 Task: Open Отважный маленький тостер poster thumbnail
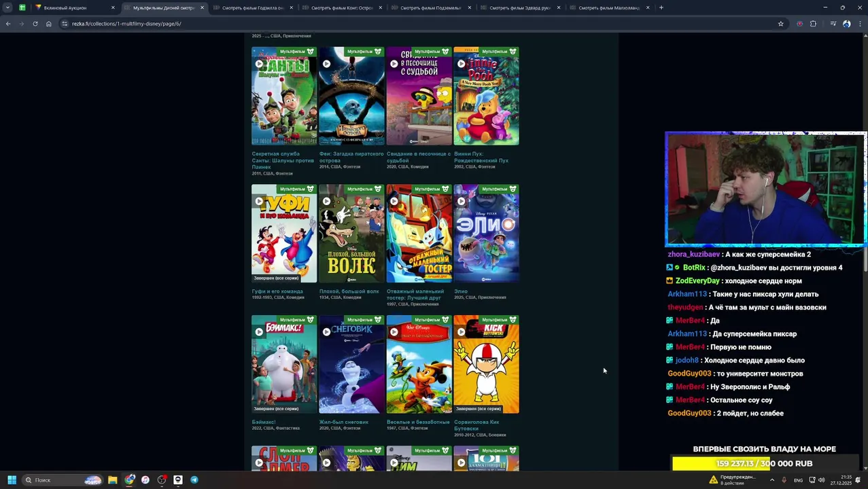(419, 234)
